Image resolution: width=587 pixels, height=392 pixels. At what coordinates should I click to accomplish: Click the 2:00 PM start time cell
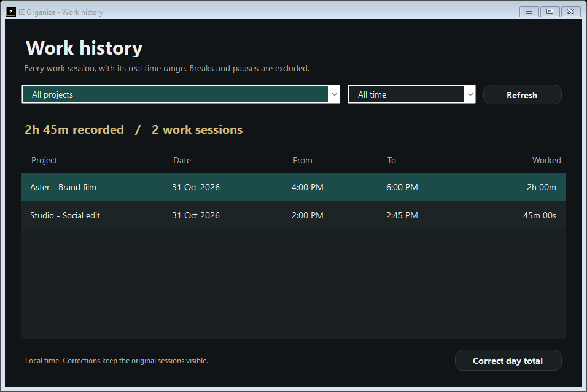(308, 215)
